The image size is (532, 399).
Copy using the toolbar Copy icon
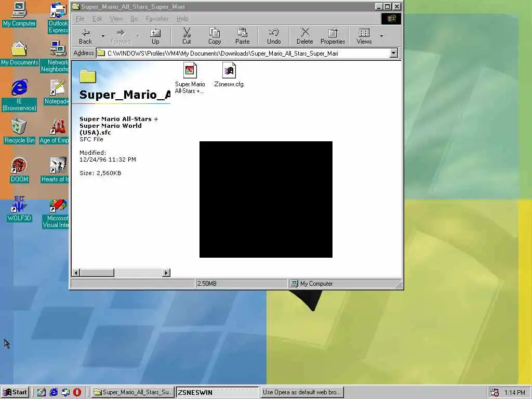215,36
